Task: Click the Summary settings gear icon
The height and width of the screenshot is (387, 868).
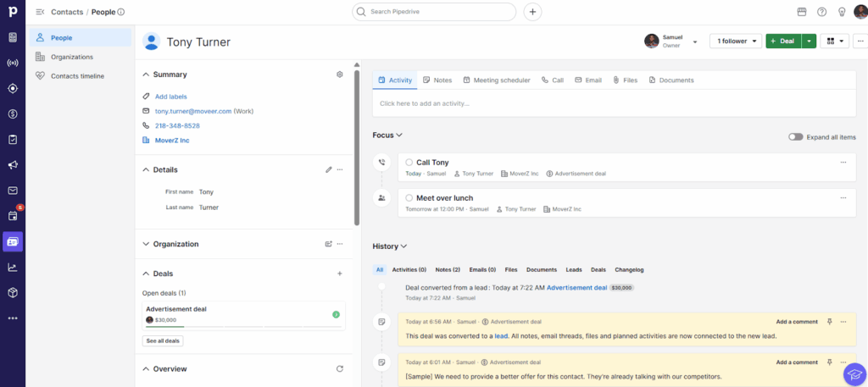Action: 340,75
